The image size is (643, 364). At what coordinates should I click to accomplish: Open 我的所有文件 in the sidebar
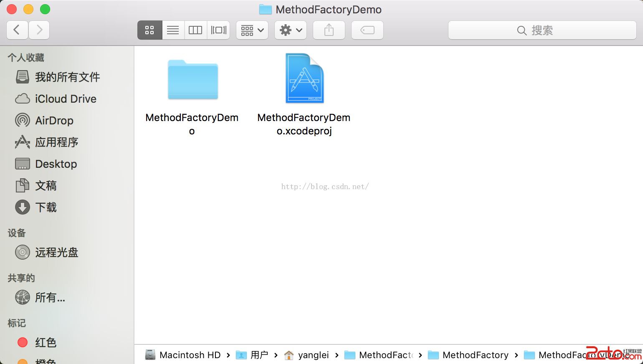coord(67,77)
